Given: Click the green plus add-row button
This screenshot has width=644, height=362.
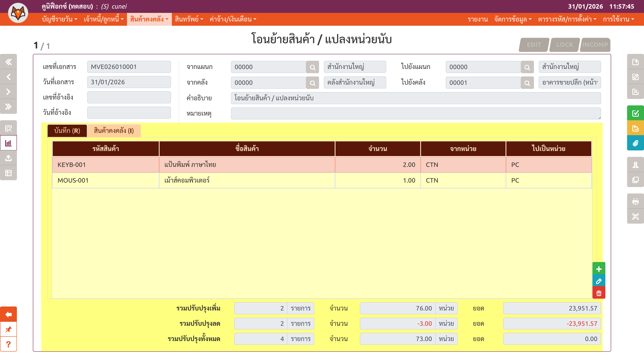Looking at the screenshot, I should point(599,269).
